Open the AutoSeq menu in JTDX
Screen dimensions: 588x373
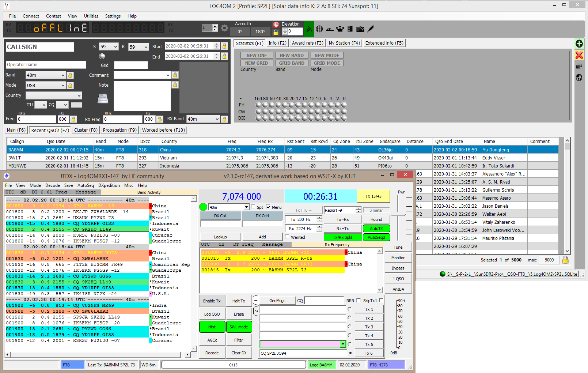pyautogui.click(x=86, y=185)
